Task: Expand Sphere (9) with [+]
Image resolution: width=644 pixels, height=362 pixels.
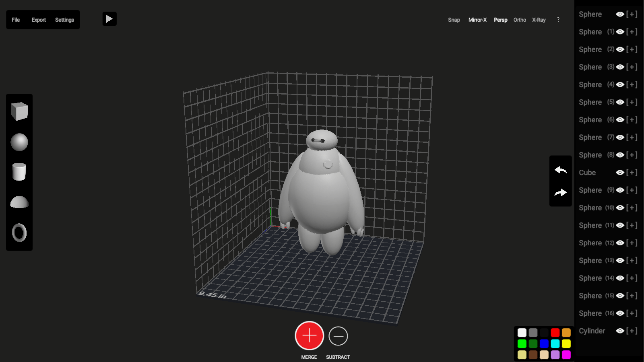Action: [x=632, y=190]
